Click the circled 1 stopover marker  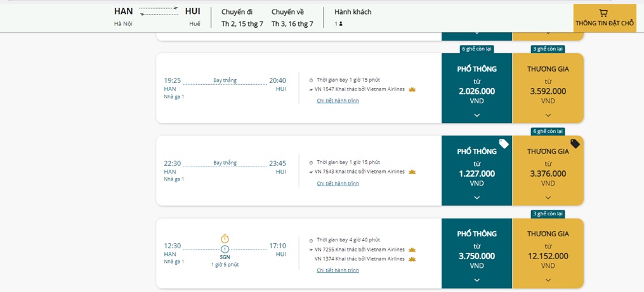pos(225,249)
